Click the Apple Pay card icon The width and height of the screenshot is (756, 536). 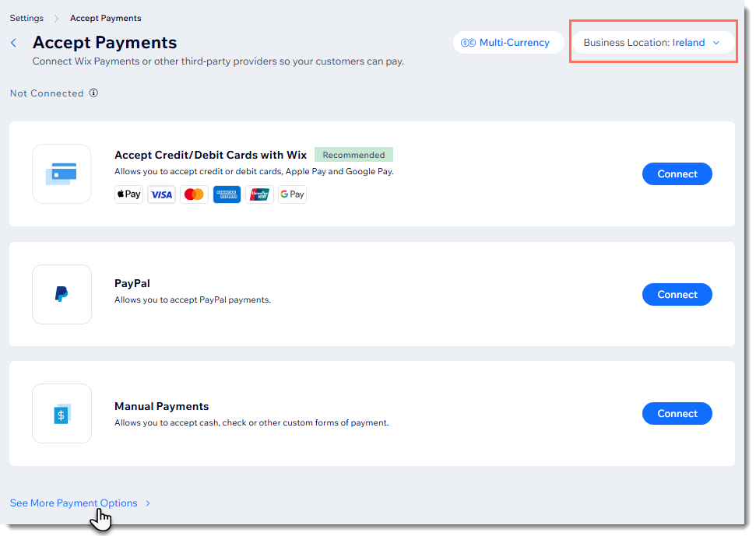pos(128,194)
